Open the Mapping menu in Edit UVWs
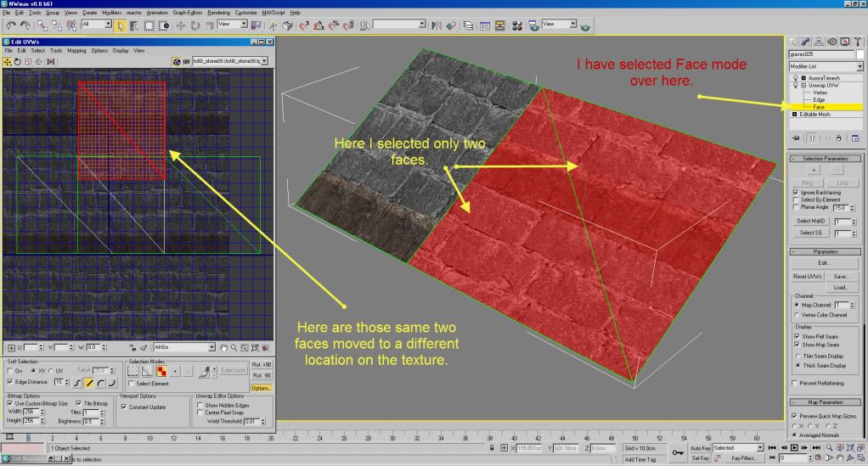This screenshot has height=466, width=868. coord(76,51)
